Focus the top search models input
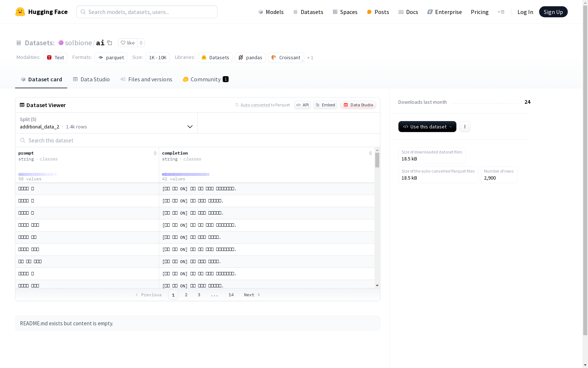Viewport: 588px width, 368px height. pyautogui.click(x=147, y=12)
